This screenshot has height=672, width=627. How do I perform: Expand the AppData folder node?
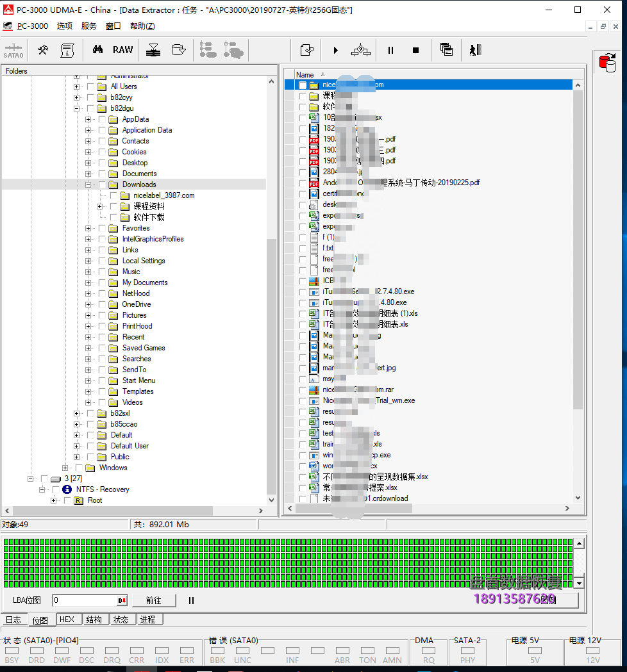[x=88, y=119]
